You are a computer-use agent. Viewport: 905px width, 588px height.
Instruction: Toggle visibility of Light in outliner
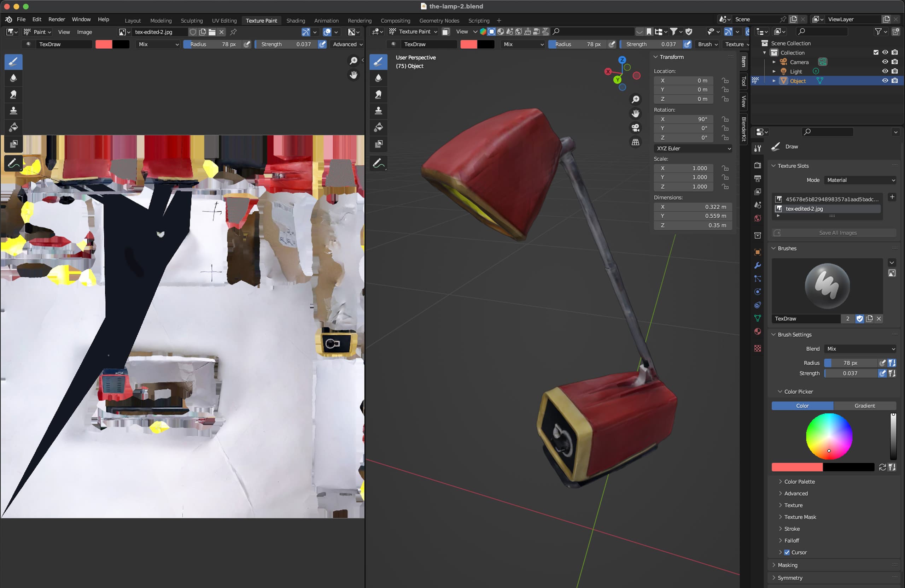pos(885,71)
